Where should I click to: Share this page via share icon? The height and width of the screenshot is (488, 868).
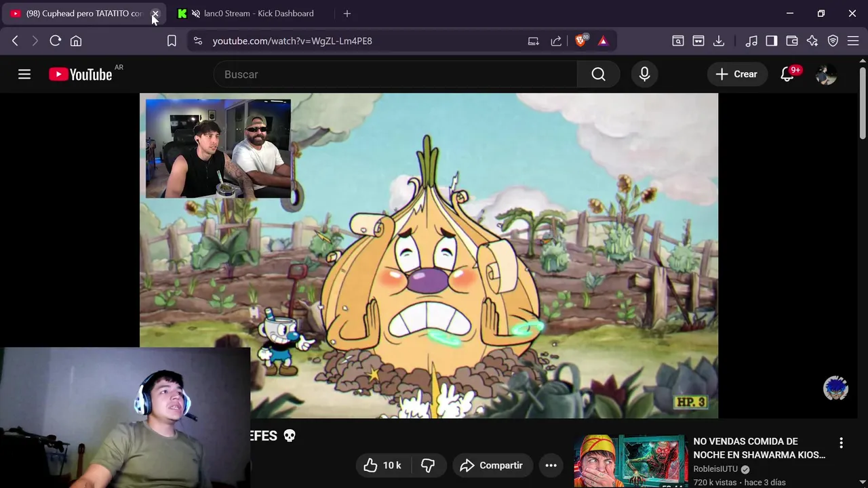click(556, 41)
